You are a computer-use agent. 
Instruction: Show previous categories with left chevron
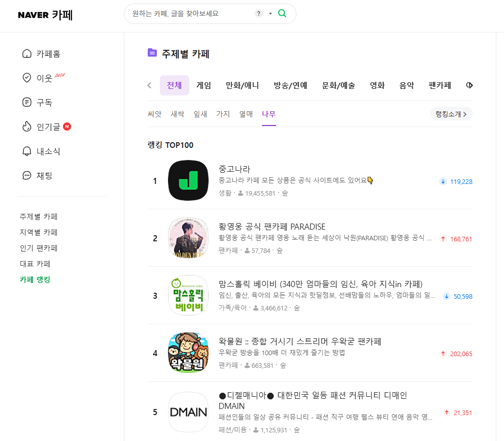click(x=149, y=85)
